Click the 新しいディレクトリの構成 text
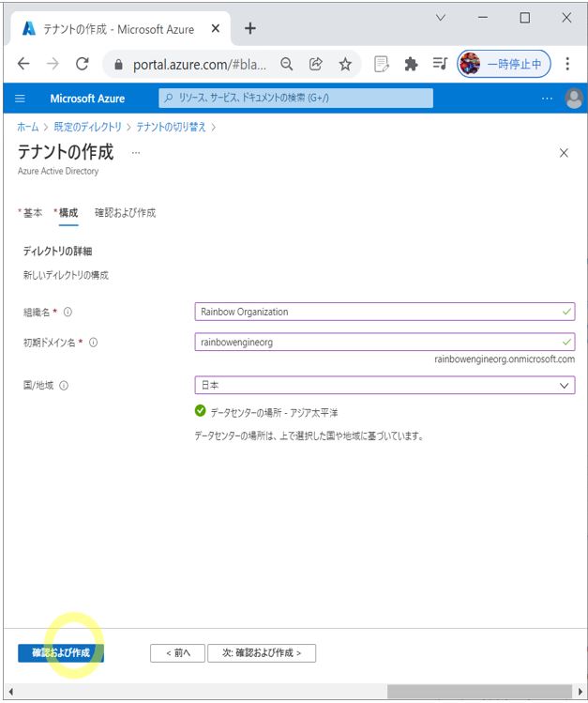This screenshot has width=588, height=703. [x=66, y=275]
